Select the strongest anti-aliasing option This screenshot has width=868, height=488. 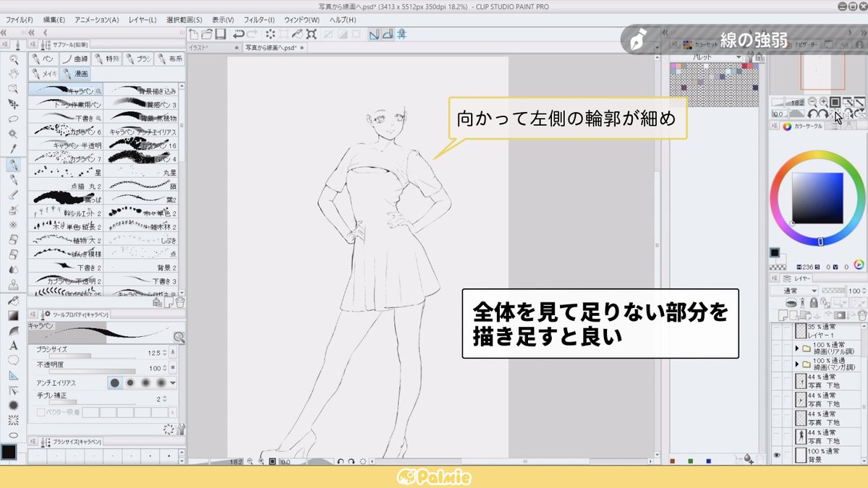[x=162, y=382]
